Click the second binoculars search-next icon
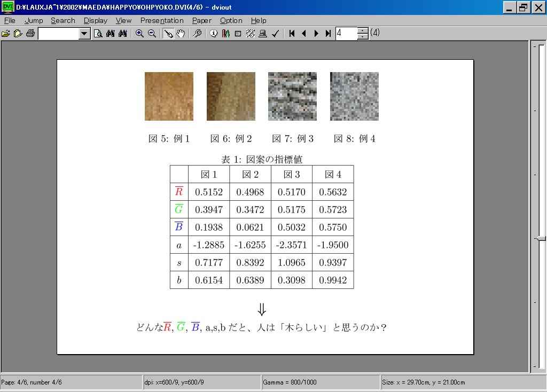The height and width of the screenshot is (392, 547). pos(122,34)
